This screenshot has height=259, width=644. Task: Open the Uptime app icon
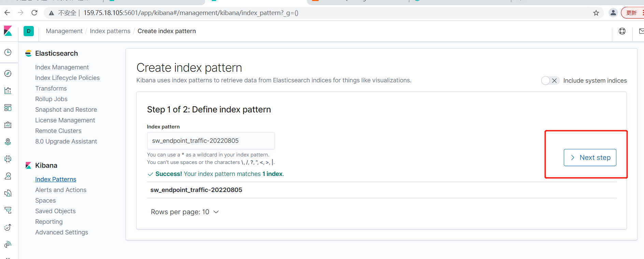click(x=8, y=227)
